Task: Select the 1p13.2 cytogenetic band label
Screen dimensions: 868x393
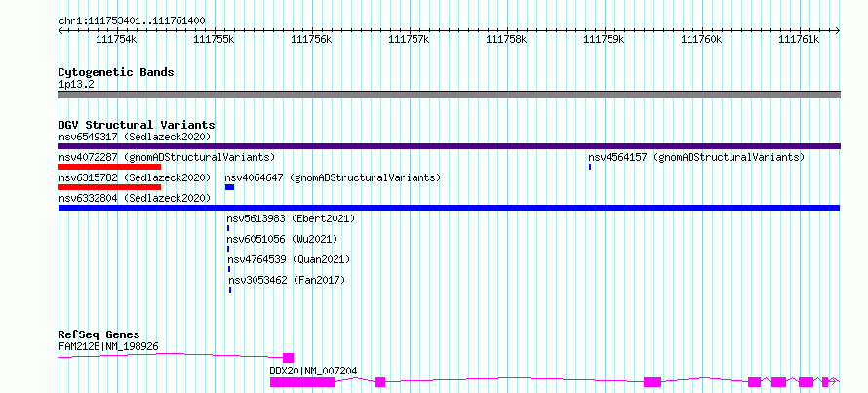Action: (76, 84)
